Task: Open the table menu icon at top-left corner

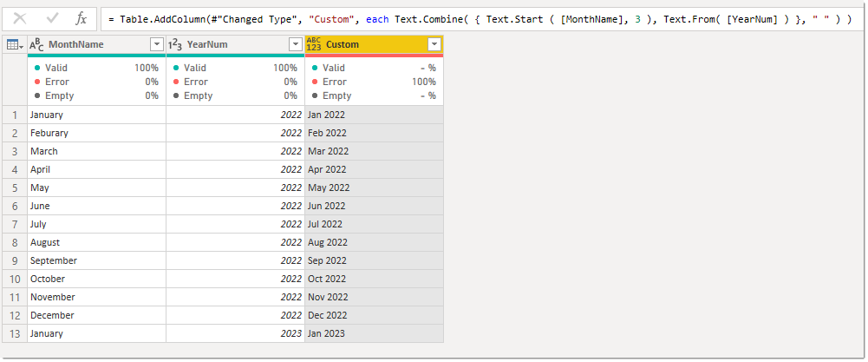Action: click(x=15, y=44)
